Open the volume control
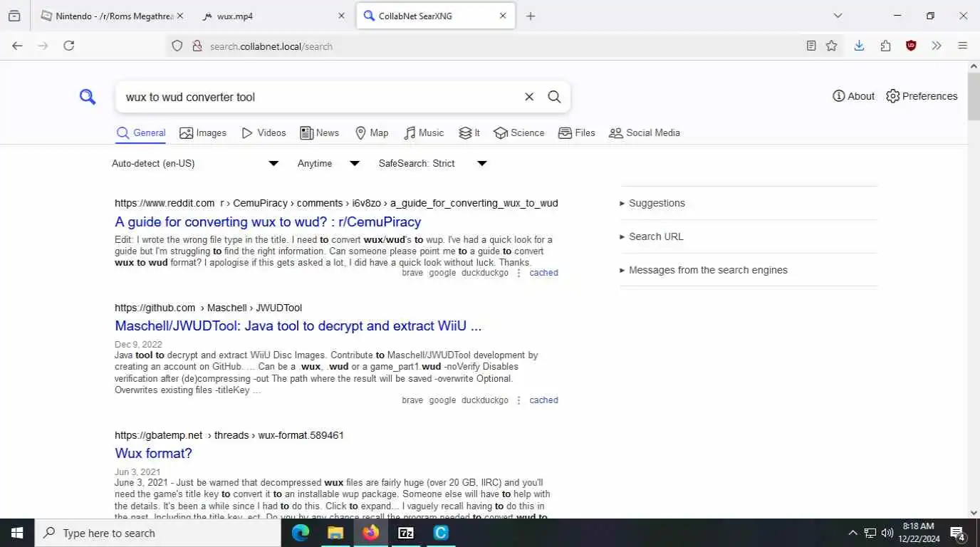 (887, 533)
